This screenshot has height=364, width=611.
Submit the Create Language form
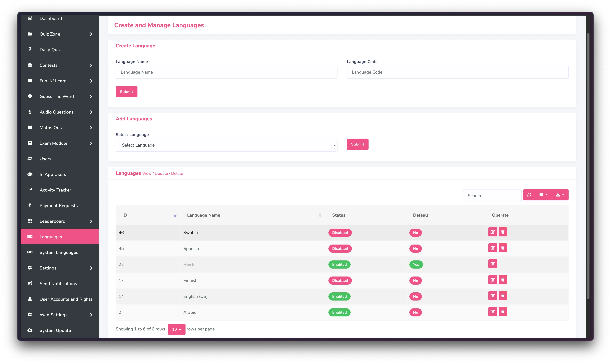point(126,92)
